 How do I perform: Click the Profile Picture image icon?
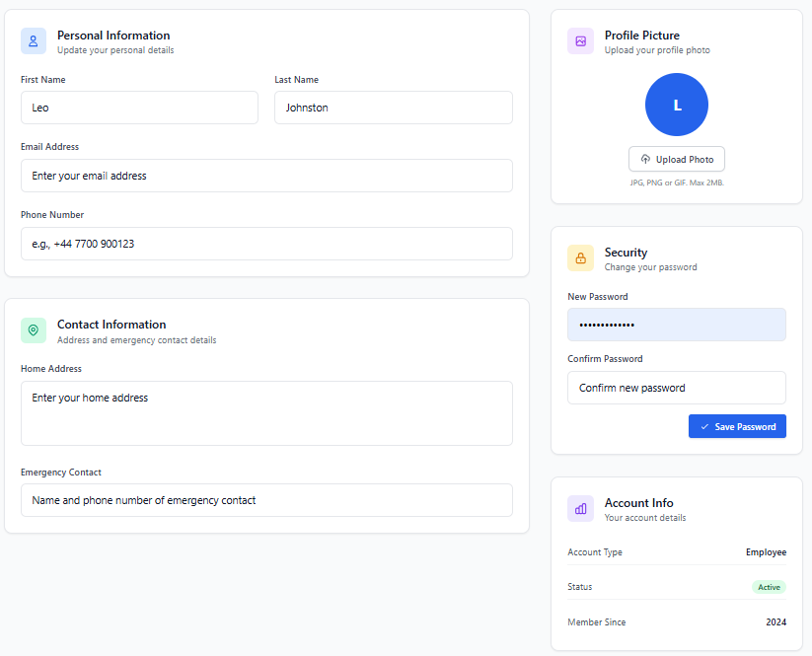coord(581,41)
